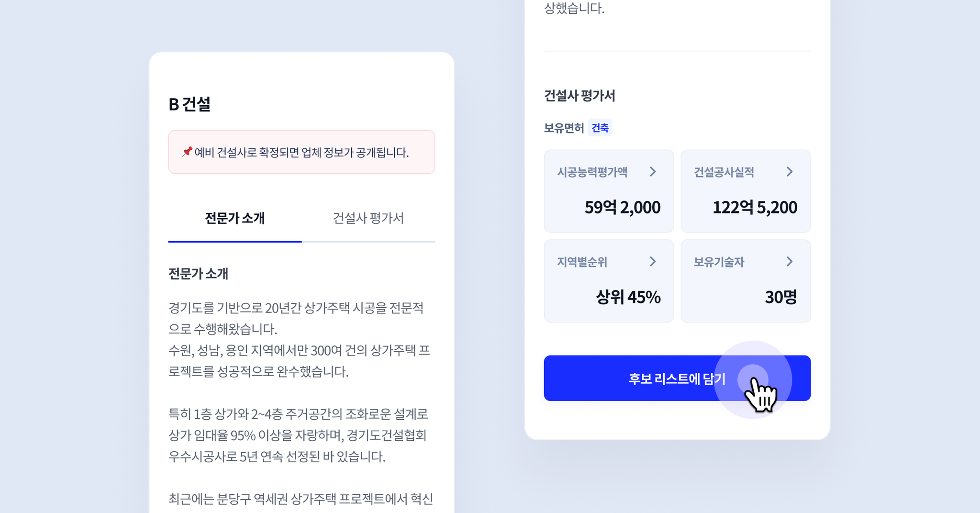The width and height of the screenshot is (980, 513).
Task: Expand the 시공능력평가액 chevron arrow
Action: 653,172
